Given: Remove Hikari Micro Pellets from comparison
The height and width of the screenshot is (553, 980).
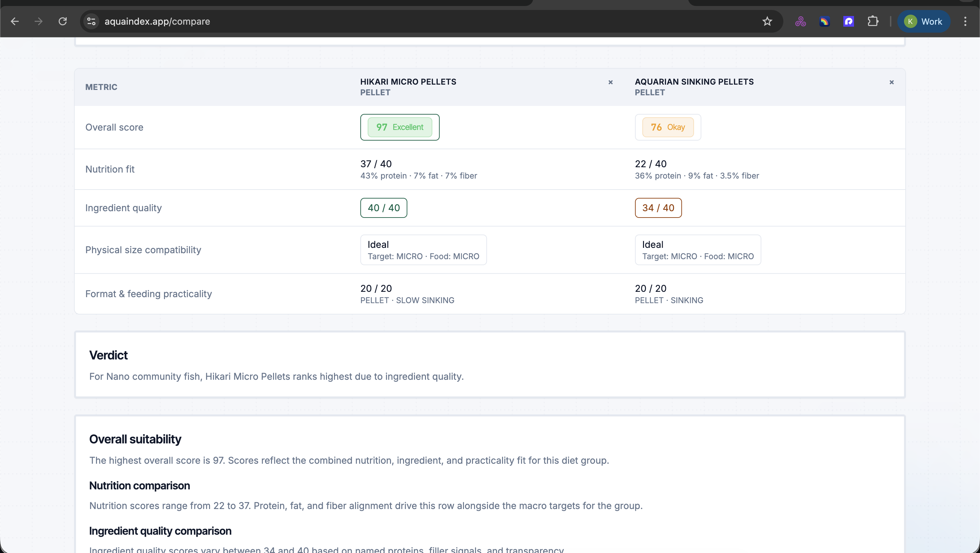Looking at the screenshot, I should pyautogui.click(x=610, y=82).
